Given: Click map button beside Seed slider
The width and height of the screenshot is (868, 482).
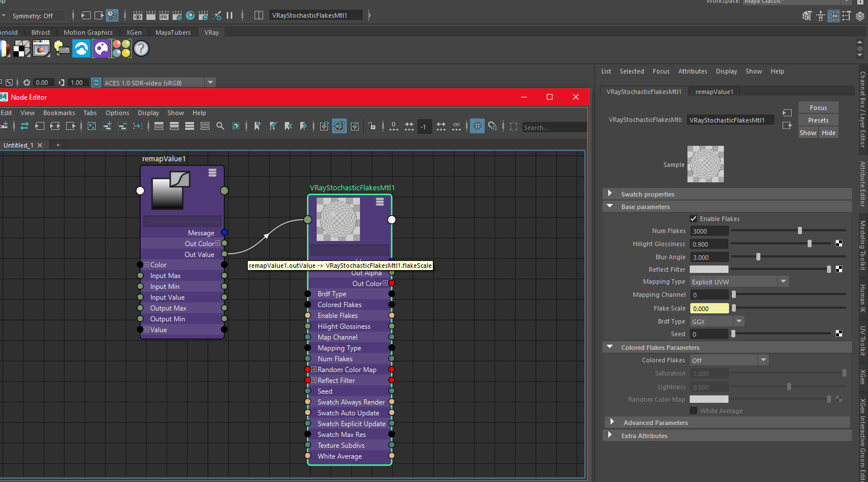Looking at the screenshot, I should coord(839,333).
